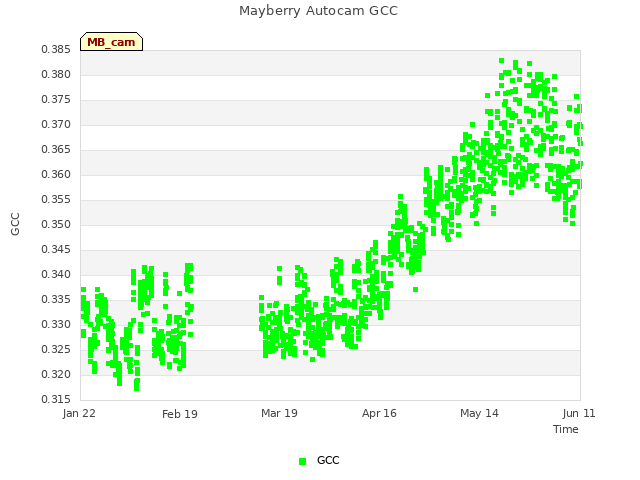Click the 0.375 y-axis value

[56, 99]
